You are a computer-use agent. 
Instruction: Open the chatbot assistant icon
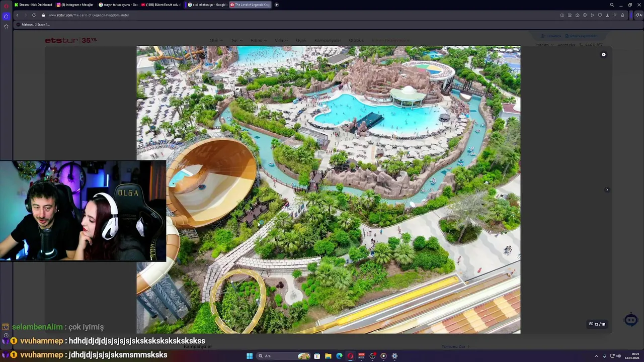[x=631, y=320]
